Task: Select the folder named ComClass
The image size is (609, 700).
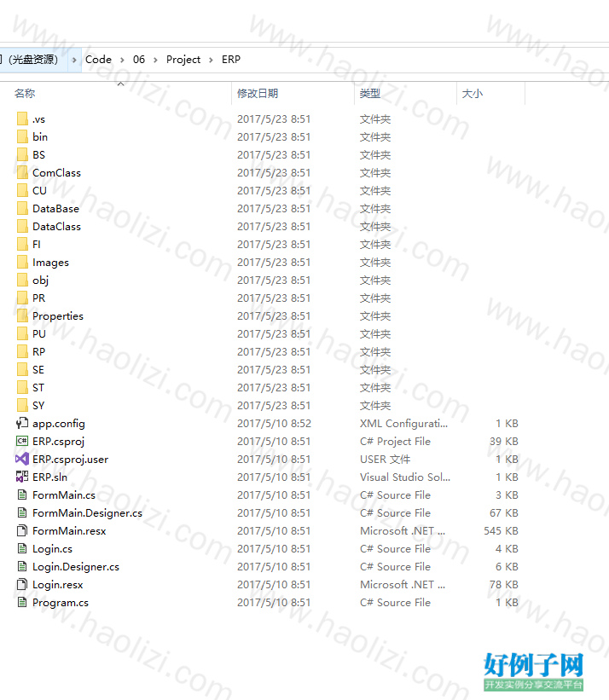Action: click(56, 173)
